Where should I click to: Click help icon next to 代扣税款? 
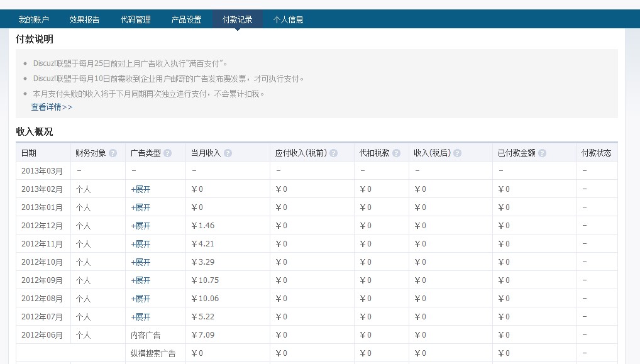pyautogui.click(x=396, y=153)
